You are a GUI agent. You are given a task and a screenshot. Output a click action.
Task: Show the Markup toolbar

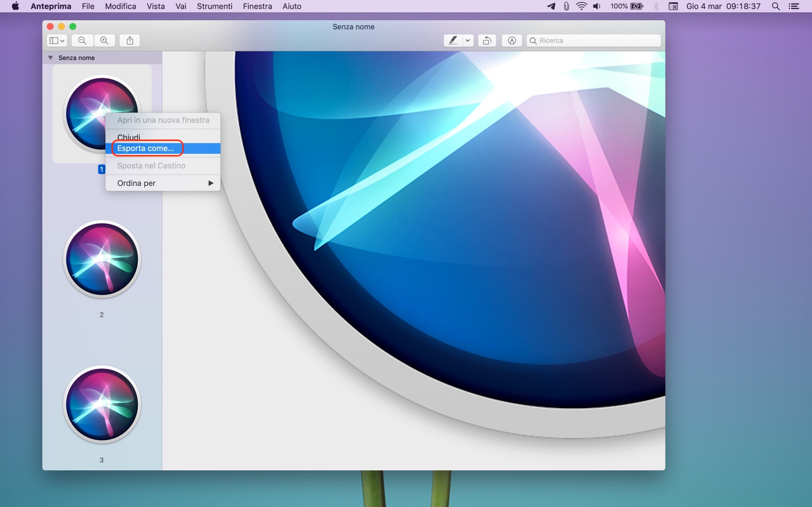511,41
